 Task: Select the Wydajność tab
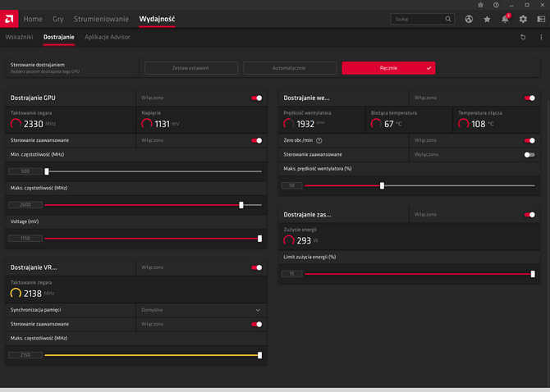coord(157,19)
